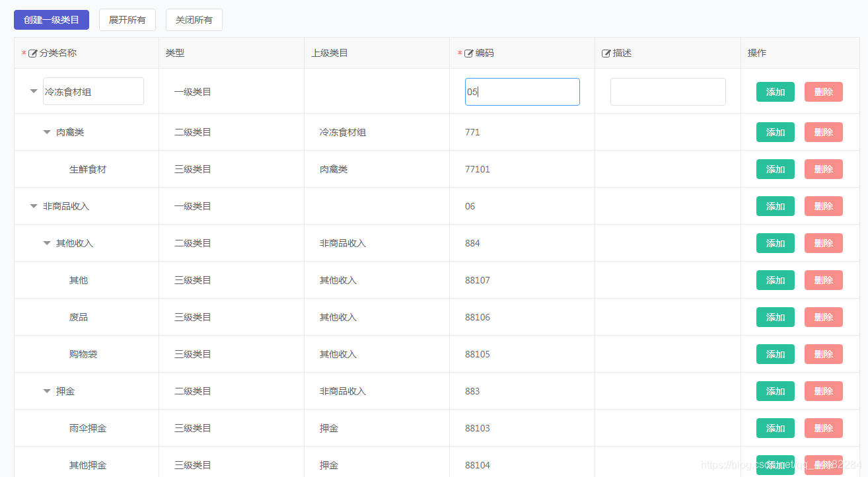Click 添加 in the 购物袋 row
The image size is (868, 477).
pyautogui.click(x=776, y=354)
